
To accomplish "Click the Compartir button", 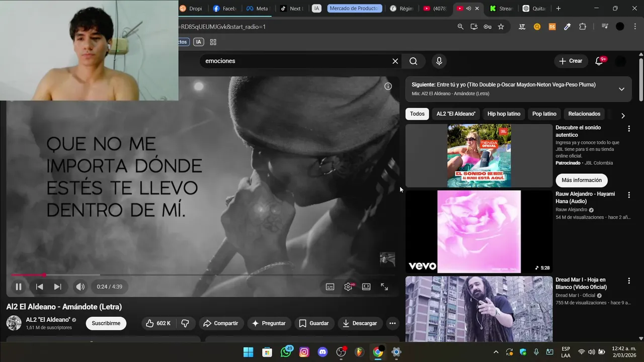I will click(x=221, y=323).
